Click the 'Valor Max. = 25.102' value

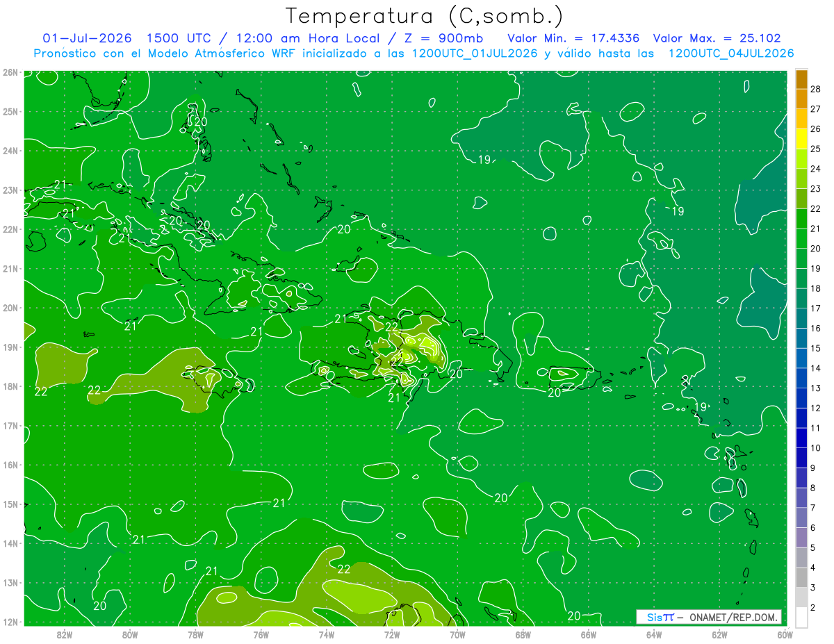pyautogui.click(x=718, y=39)
